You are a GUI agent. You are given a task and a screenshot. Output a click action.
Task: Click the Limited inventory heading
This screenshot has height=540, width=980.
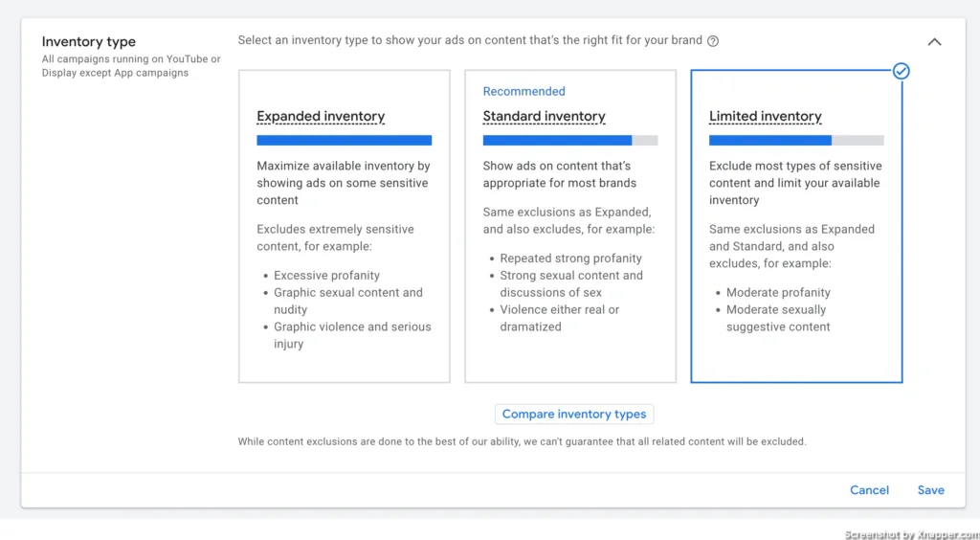[x=765, y=116]
